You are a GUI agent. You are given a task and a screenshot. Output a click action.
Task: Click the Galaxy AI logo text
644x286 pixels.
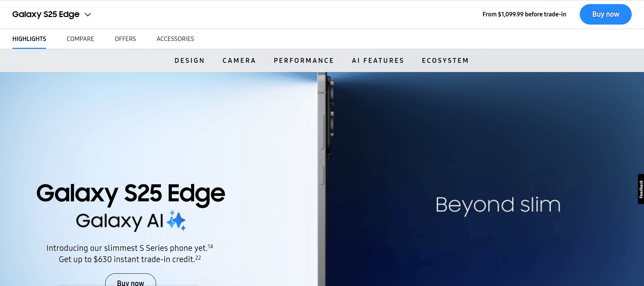(120, 221)
